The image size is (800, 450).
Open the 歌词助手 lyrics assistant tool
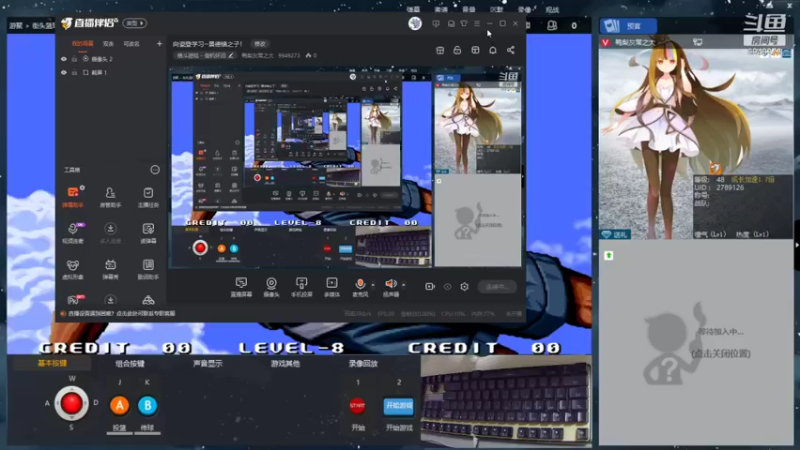click(148, 269)
